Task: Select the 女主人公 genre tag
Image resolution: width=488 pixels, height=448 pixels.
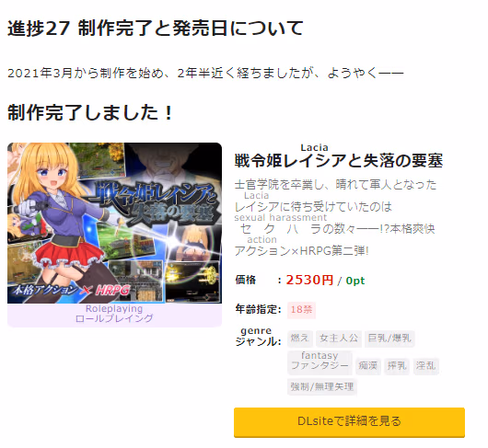Action: tap(339, 339)
